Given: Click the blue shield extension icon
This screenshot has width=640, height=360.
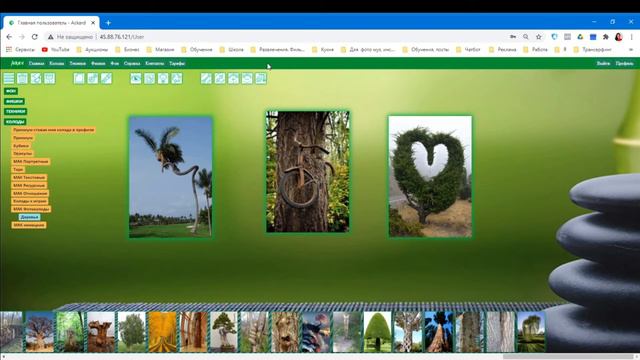Looking at the screenshot, I should click(554, 37).
